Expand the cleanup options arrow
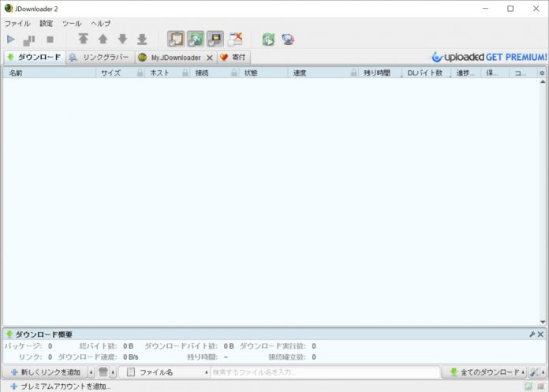The height and width of the screenshot is (392, 549). [113, 372]
